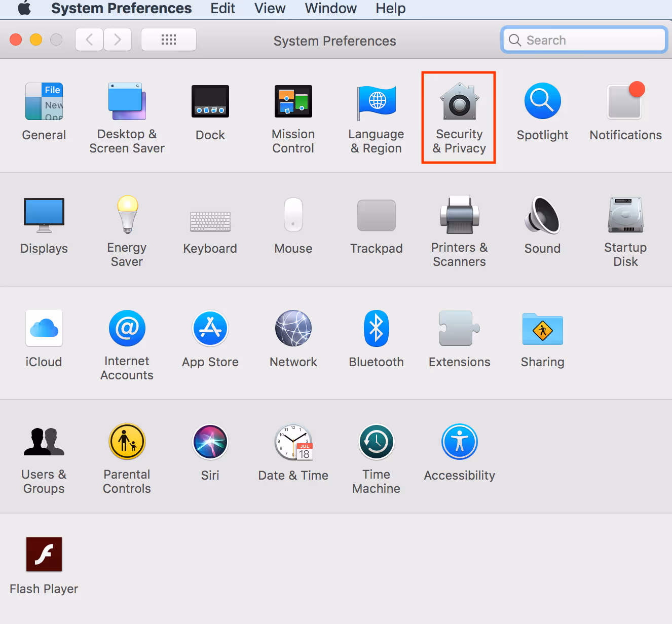Open the View menu
This screenshot has height=624, width=672.
pos(270,9)
